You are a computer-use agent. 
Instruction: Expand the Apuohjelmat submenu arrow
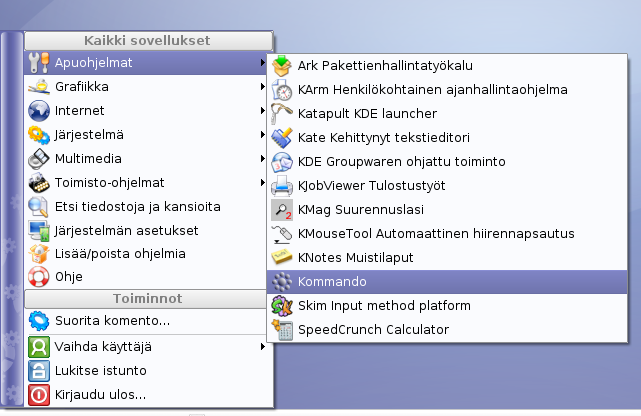pos(262,63)
